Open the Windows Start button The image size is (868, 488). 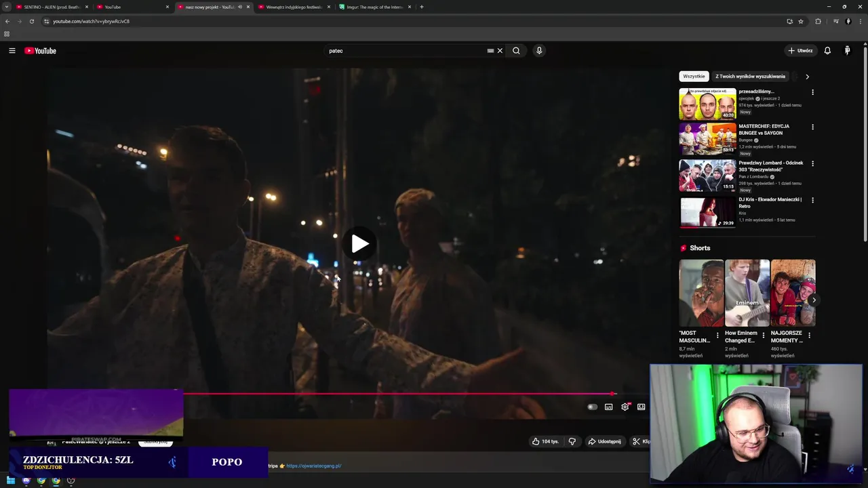click(11, 481)
